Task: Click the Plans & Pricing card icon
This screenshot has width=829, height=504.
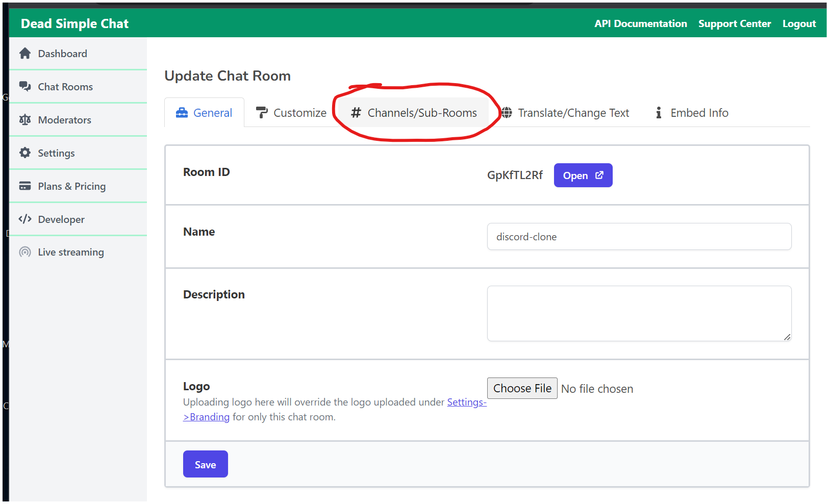Action: 25,186
